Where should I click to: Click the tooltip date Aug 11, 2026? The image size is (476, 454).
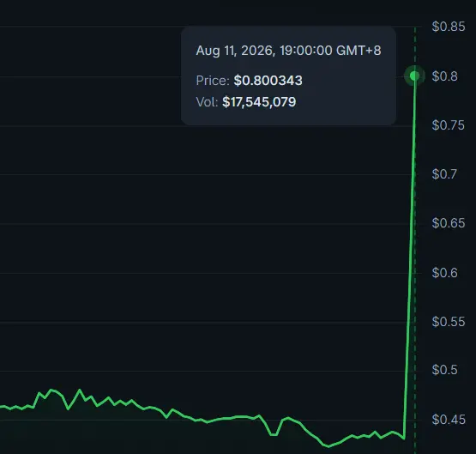235,51
